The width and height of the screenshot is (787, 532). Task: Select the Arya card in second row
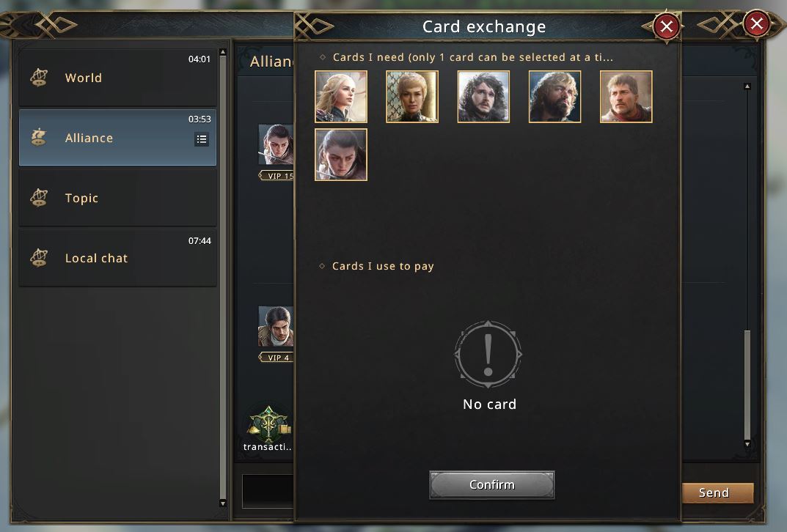tap(341, 155)
